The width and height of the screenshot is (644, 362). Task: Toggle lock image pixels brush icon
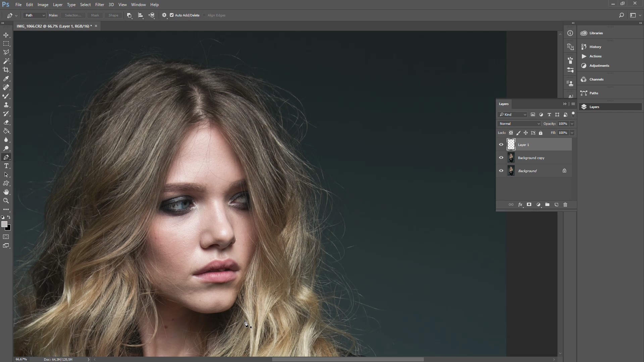(x=518, y=133)
